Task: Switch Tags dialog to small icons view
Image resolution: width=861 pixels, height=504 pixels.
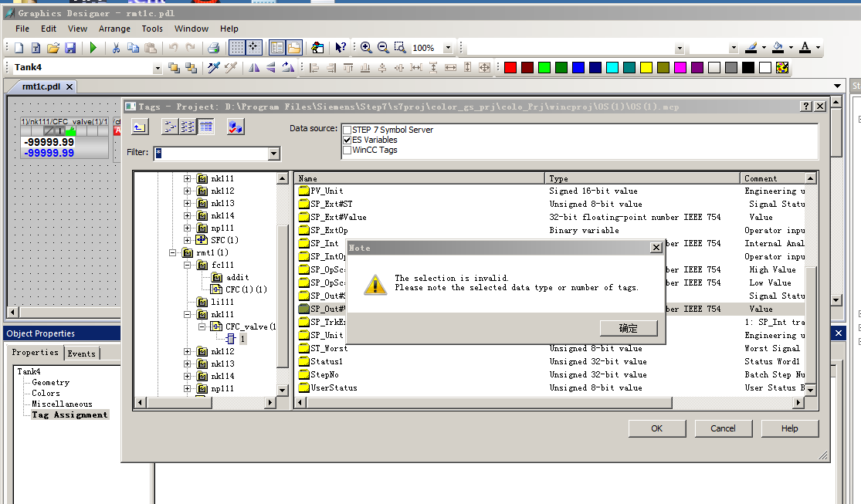Action: [x=170, y=127]
